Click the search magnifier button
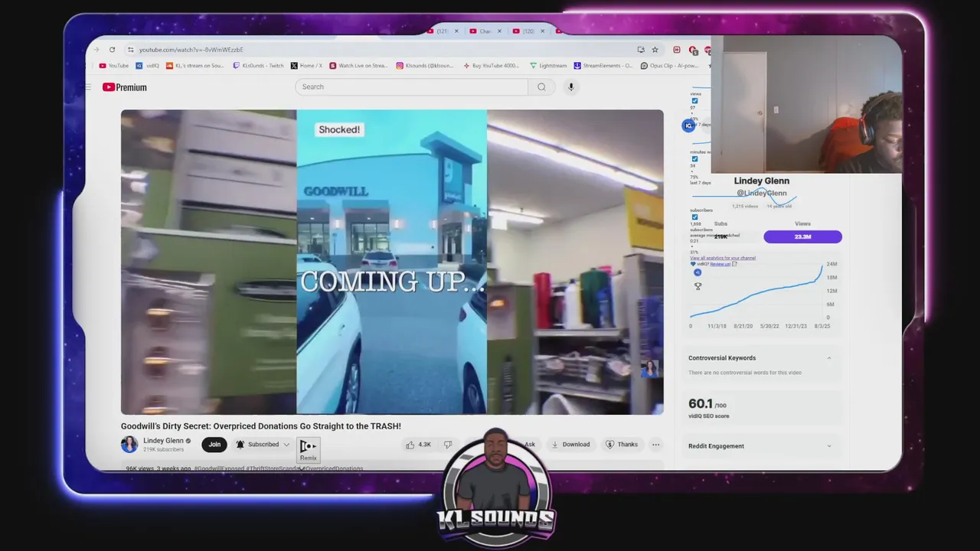The height and width of the screenshot is (551, 980). [541, 86]
